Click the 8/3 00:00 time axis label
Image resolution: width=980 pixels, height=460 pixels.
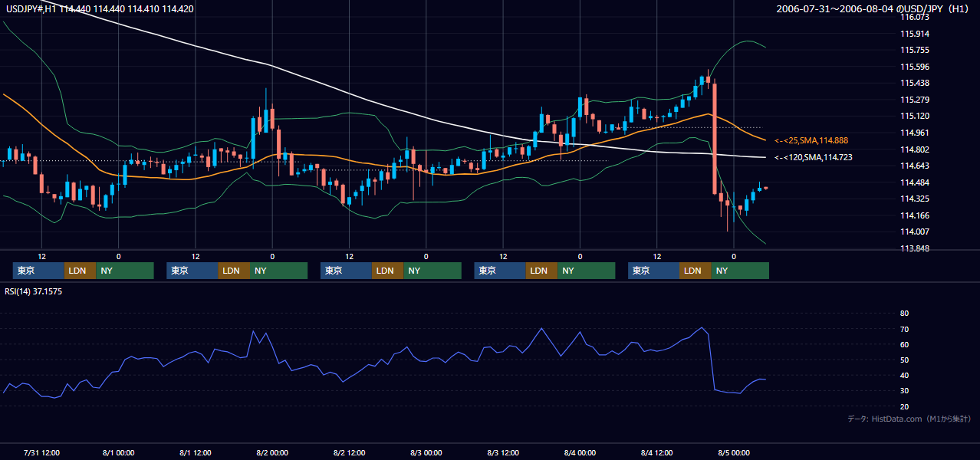pyautogui.click(x=426, y=452)
